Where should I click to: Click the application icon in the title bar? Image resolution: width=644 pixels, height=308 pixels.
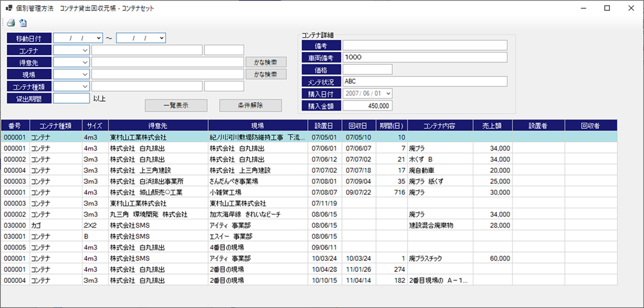pyautogui.click(x=8, y=8)
